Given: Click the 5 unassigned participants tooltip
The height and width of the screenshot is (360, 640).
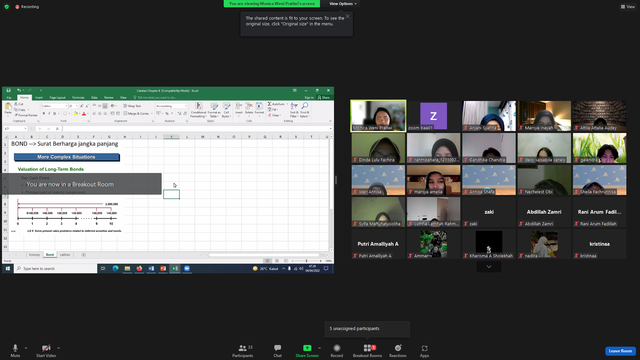Looking at the screenshot, I should pyautogui.click(x=367, y=329).
